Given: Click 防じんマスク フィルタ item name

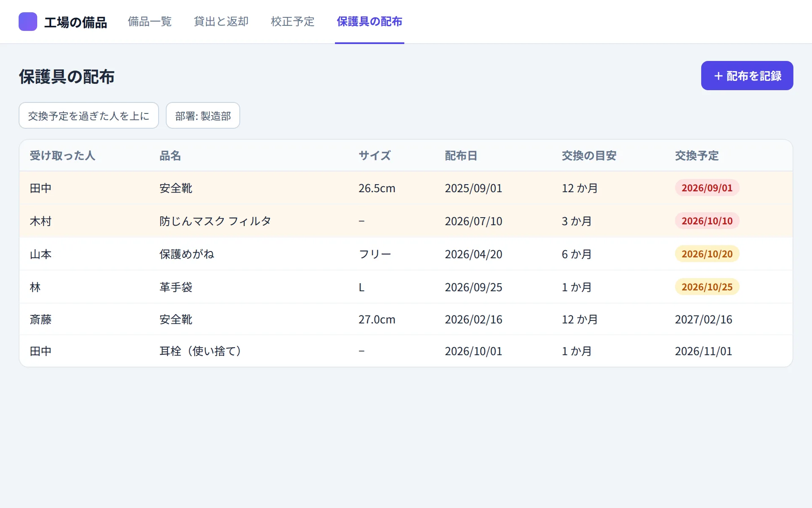Looking at the screenshot, I should pyautogui.click(x=215, y=221).
